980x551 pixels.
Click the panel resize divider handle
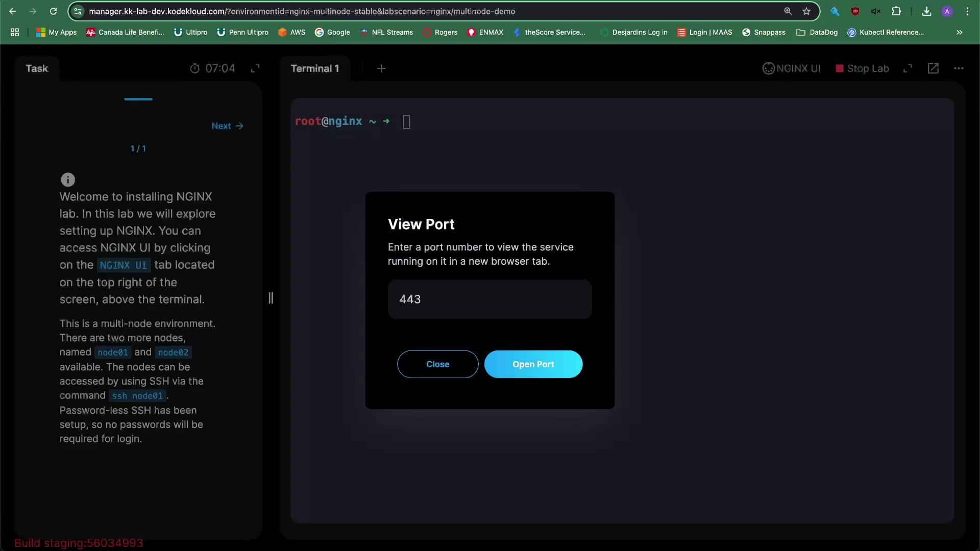[x=271, y=298]
